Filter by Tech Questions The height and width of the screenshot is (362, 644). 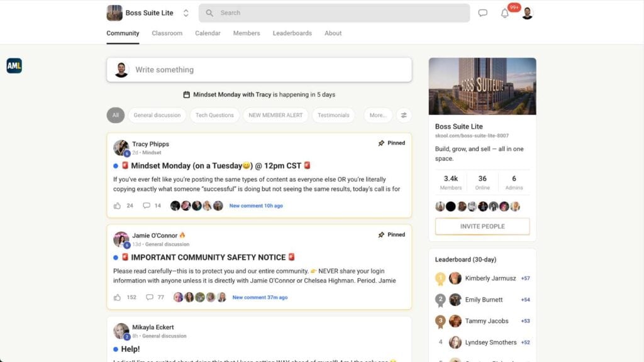click(214, 116)
